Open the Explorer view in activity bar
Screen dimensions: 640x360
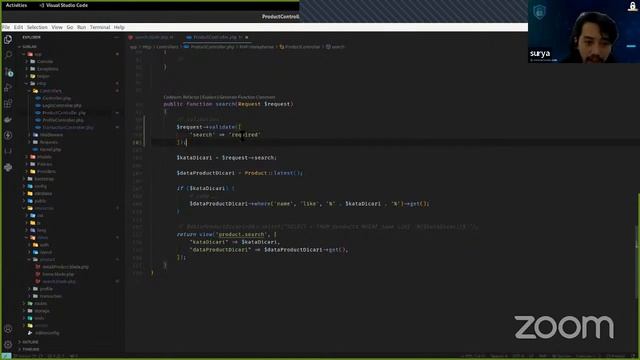click(x=8, y=40)
